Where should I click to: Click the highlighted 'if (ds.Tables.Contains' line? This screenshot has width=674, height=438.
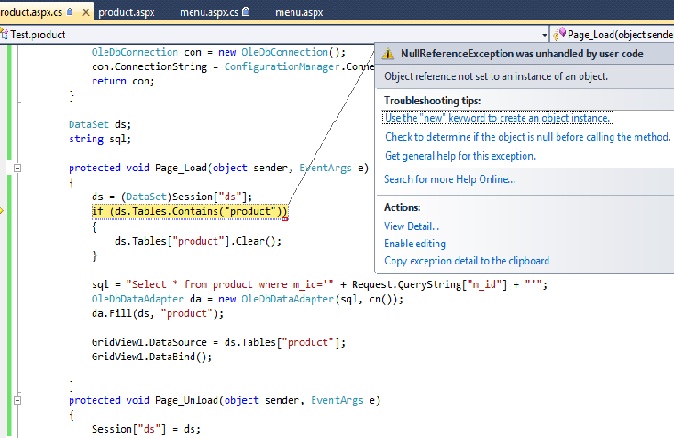[190, 211]
